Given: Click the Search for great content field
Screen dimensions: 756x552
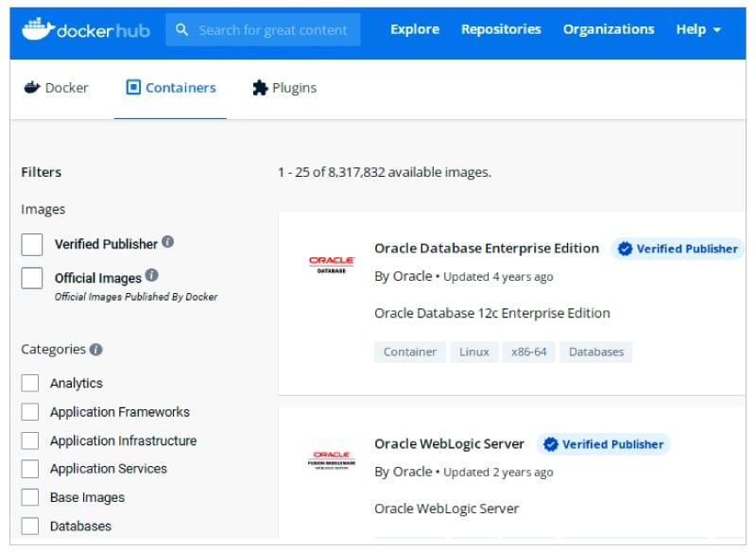Looking at the screenshot, I should pos(272,30).
